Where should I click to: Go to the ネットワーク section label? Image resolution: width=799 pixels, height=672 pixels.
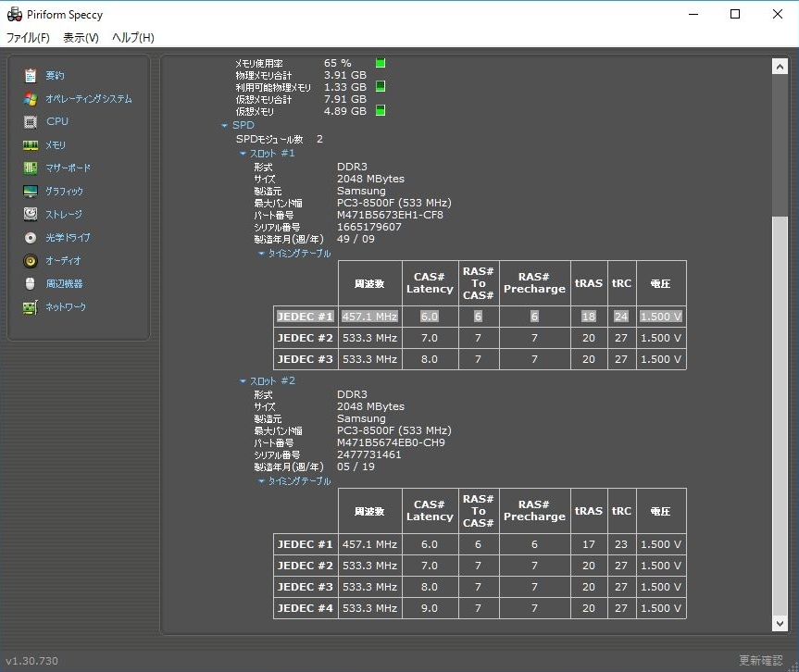coord(66,306)
